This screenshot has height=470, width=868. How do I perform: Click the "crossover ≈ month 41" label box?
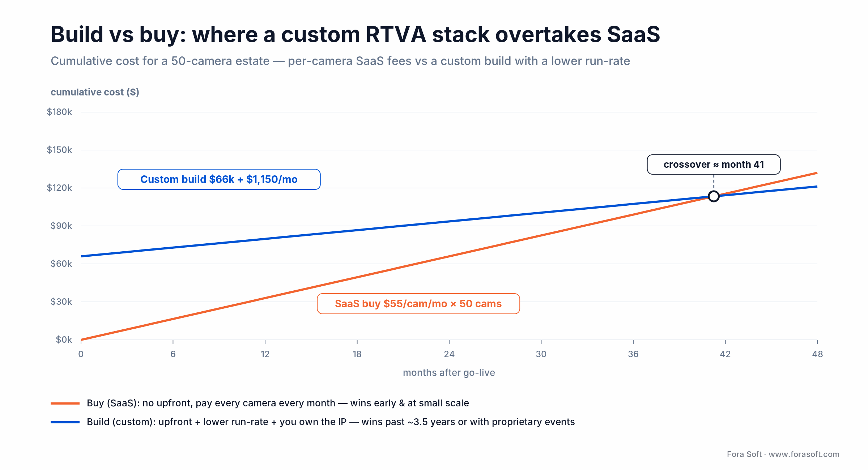714,164
